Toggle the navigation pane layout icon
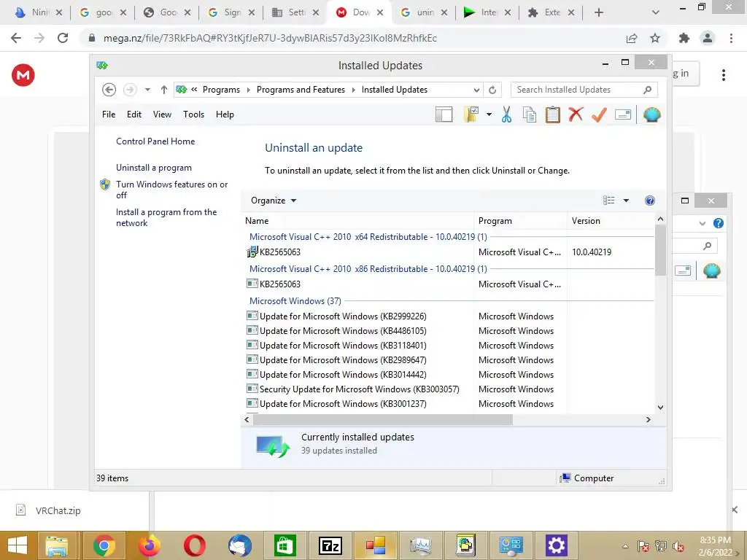Image resolution: width=747 pixels, height=560 pixels. point(444,114)
